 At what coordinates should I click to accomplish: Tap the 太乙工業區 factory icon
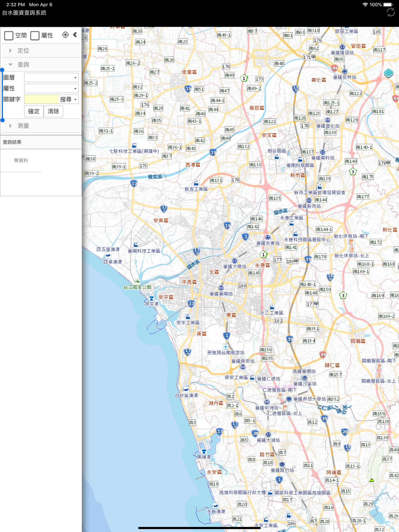(272, 307)
